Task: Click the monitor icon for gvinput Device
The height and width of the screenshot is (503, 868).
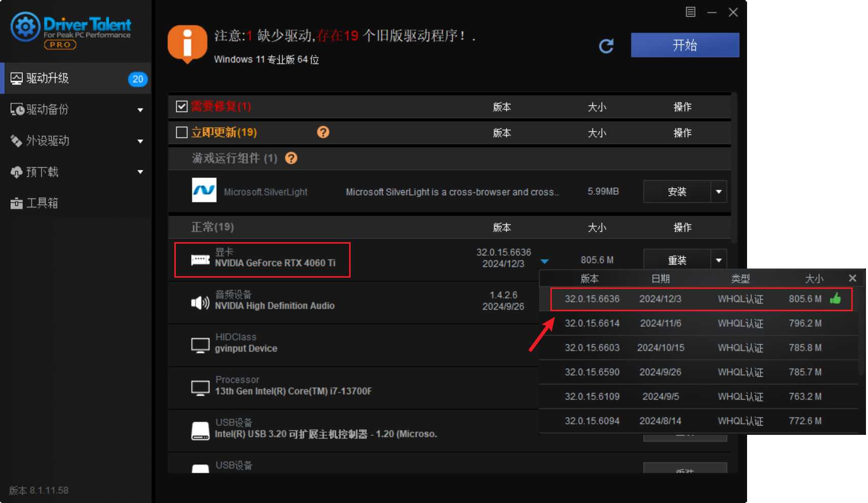Action: pos(200,345)
